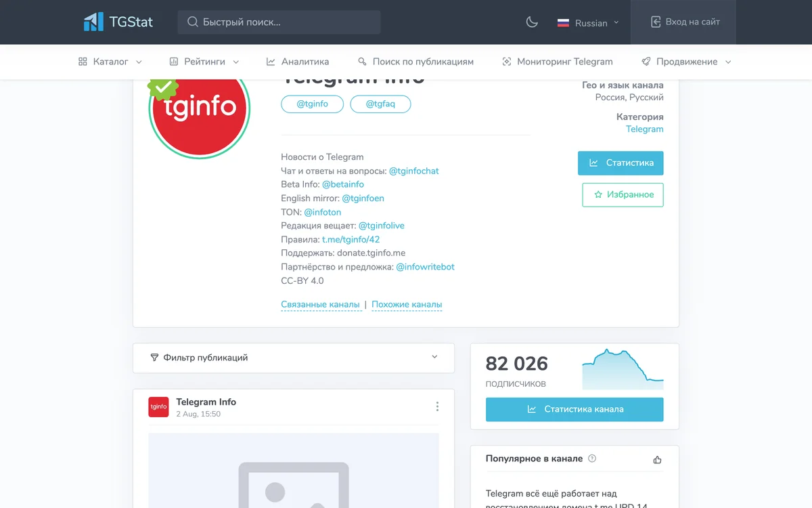The height and width of the screenshot is (508, 812).
Task: Click the Каталог grid icon
Action: (83, 62)
